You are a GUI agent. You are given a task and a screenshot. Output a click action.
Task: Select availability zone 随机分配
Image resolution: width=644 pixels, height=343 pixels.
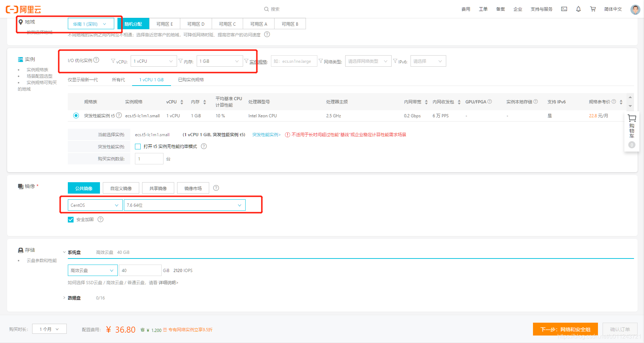pos(133,24)
